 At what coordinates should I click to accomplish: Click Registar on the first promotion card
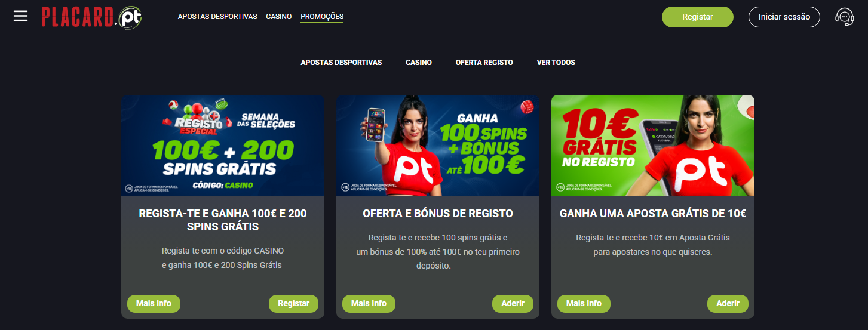pyautogui.click(x=293, y=303)
